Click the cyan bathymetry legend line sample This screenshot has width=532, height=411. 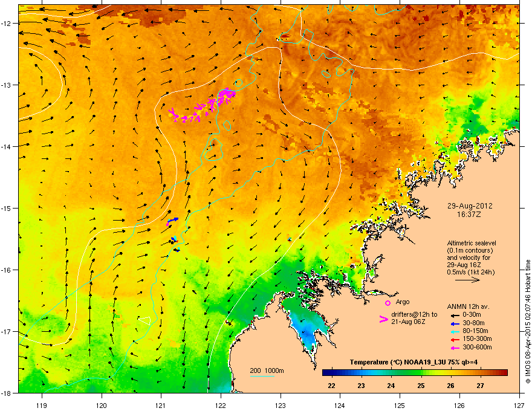pos(262,376)
